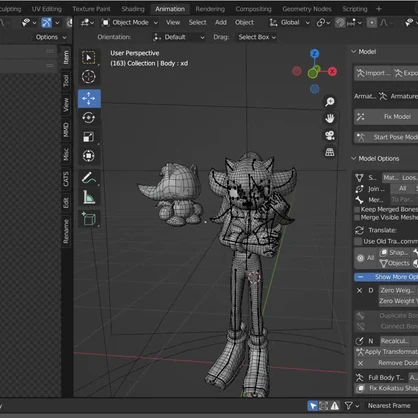Click the Apply Transformations button
Screen dimensions: 418x418
(x=386, y=352)
